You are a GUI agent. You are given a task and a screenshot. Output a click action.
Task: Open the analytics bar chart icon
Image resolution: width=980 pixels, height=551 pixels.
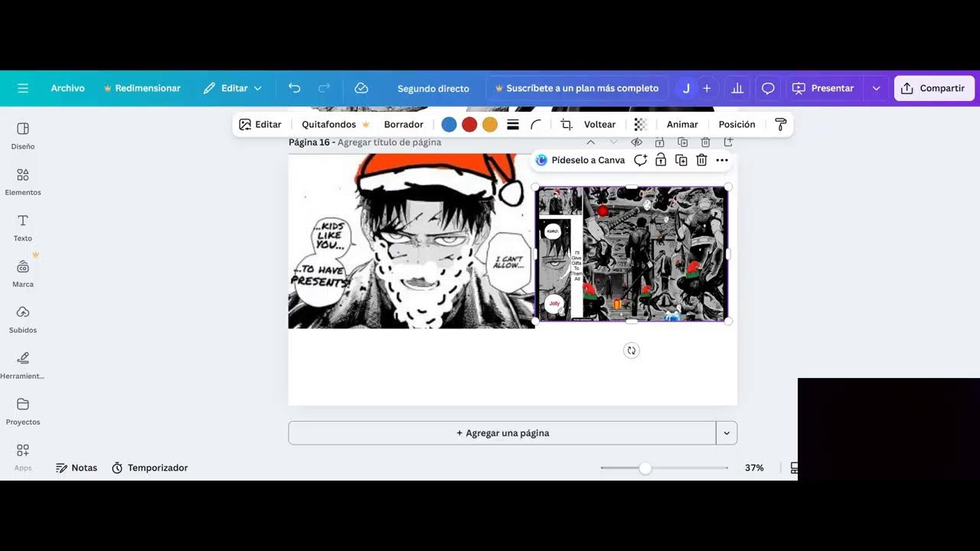point(737,88)
